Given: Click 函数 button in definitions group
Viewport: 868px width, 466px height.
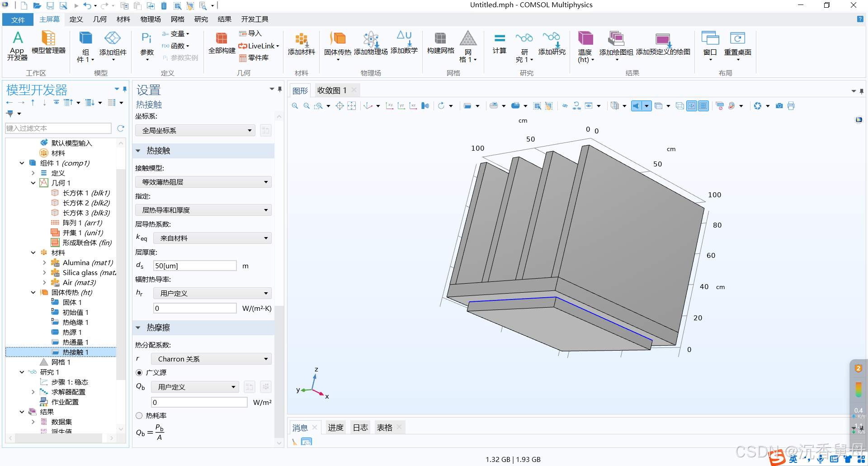Looking at the screenshot, I should (x=176, y=46).
